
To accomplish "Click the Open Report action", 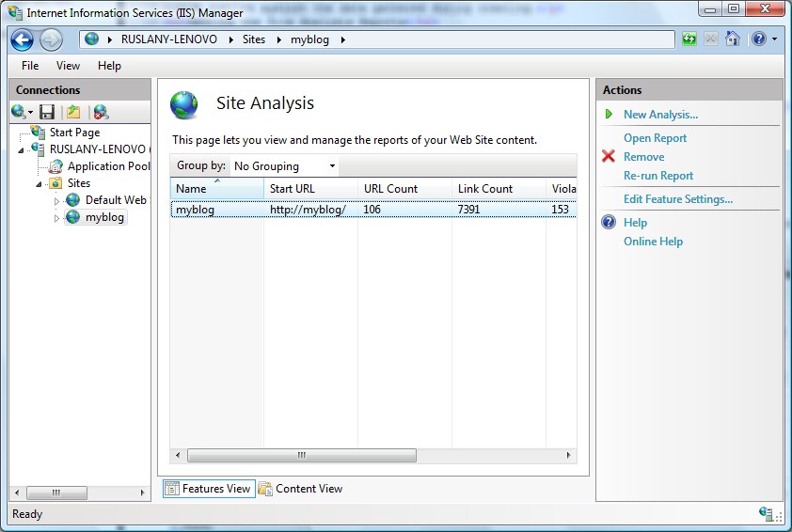I will coord(655,138).
